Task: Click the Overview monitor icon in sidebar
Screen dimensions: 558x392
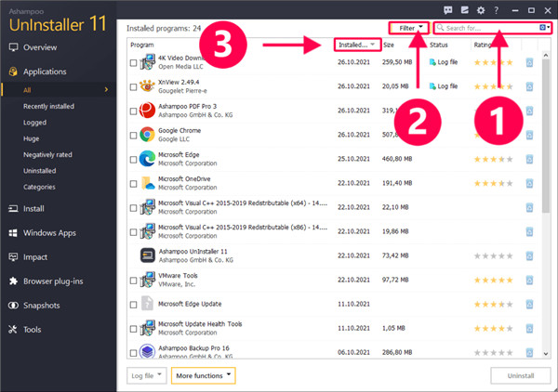Action: (14, 47)
